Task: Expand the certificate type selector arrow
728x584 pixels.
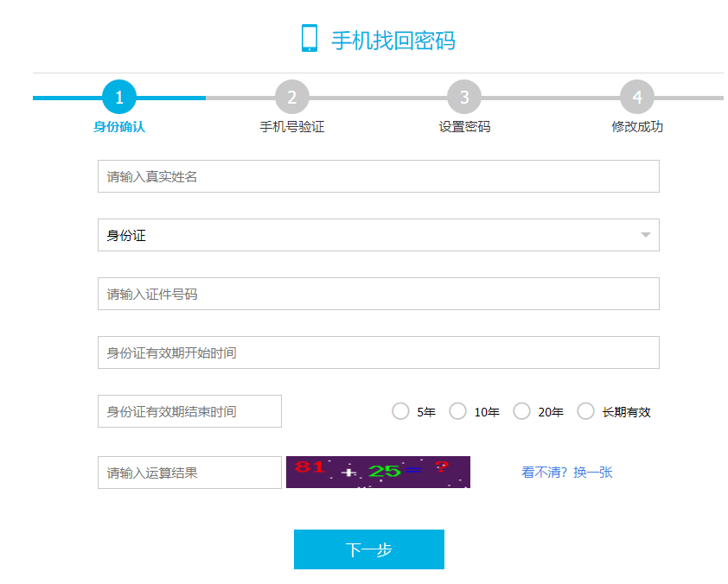Action: (x=645, y=234)
